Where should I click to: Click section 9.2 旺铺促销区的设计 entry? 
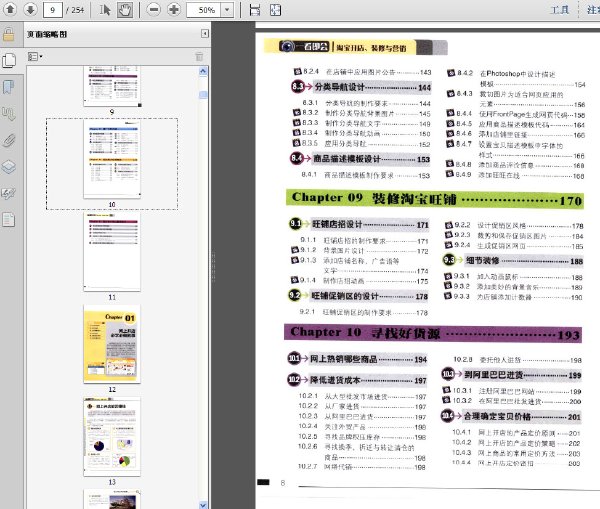pos(358,296)
